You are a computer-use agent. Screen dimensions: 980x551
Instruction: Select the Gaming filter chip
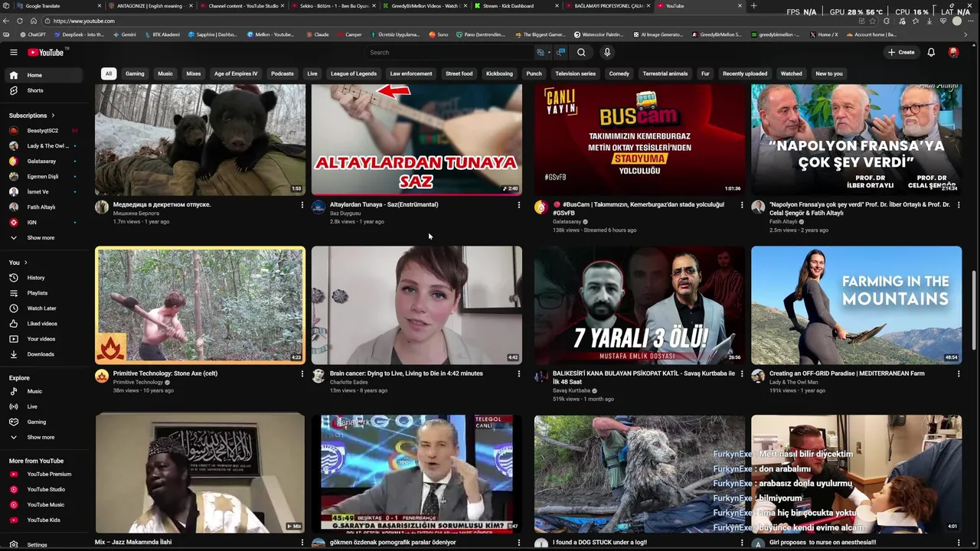[x=135, y=73]
